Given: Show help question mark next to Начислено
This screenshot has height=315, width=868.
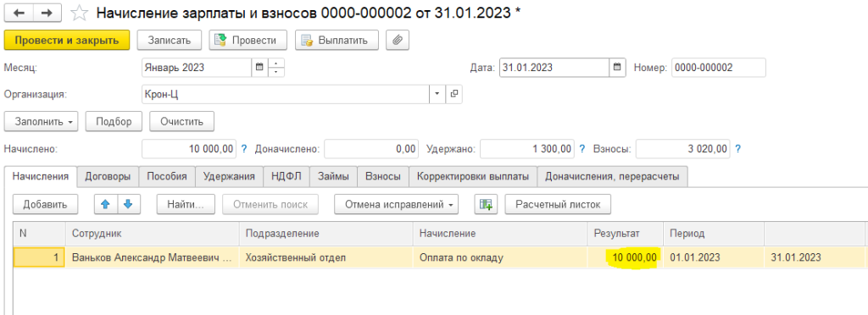Looking at the screenshot, I should click(x=243, y=149).
